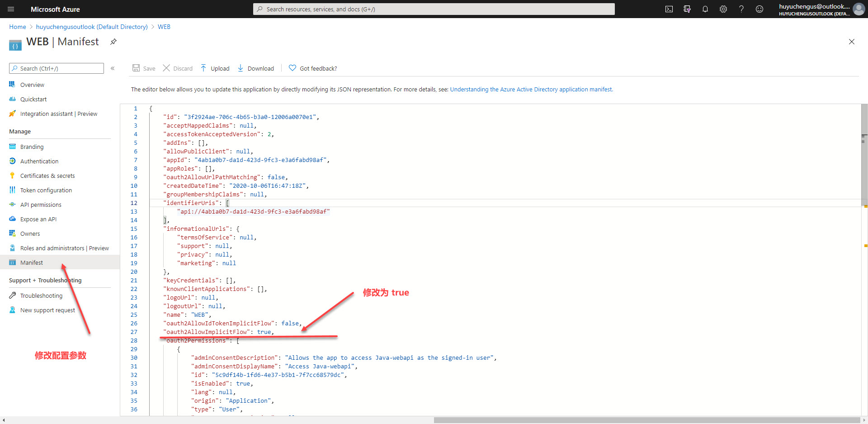
Task: Open portal settings gear icon
Action: pos(723,9)
